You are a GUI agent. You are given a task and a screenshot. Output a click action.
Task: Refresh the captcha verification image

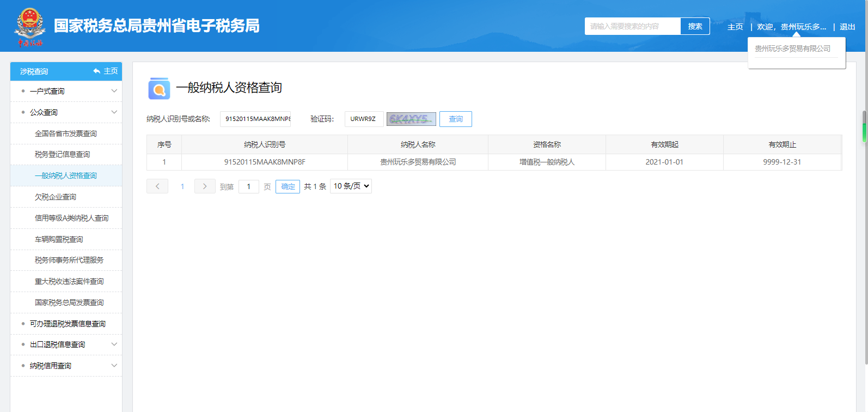click(411, 119)
